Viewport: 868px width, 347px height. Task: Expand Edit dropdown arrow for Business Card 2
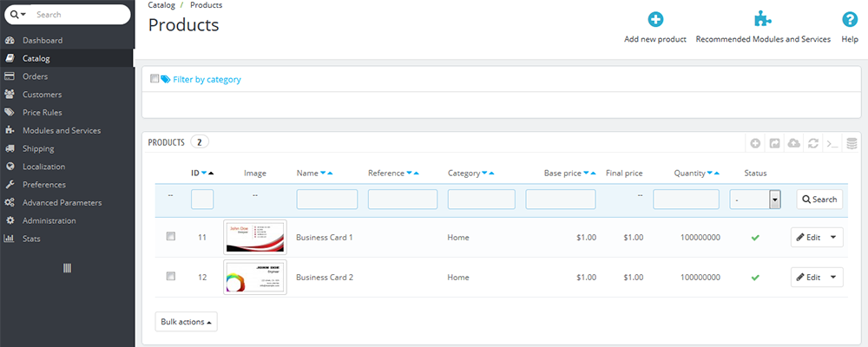click(x=833, y=278)
